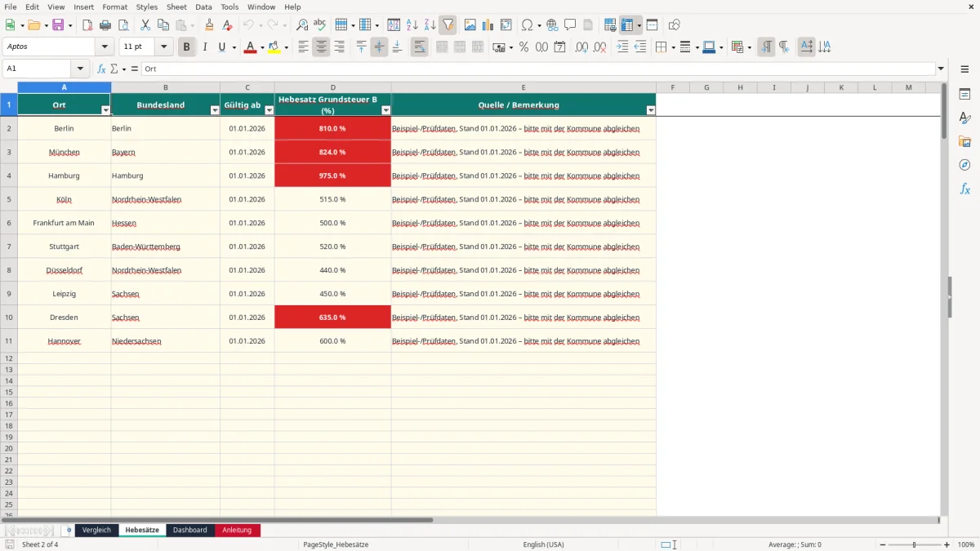Save the document with the floppy icon
Screen dimensions: 980x551
(58, 25)
